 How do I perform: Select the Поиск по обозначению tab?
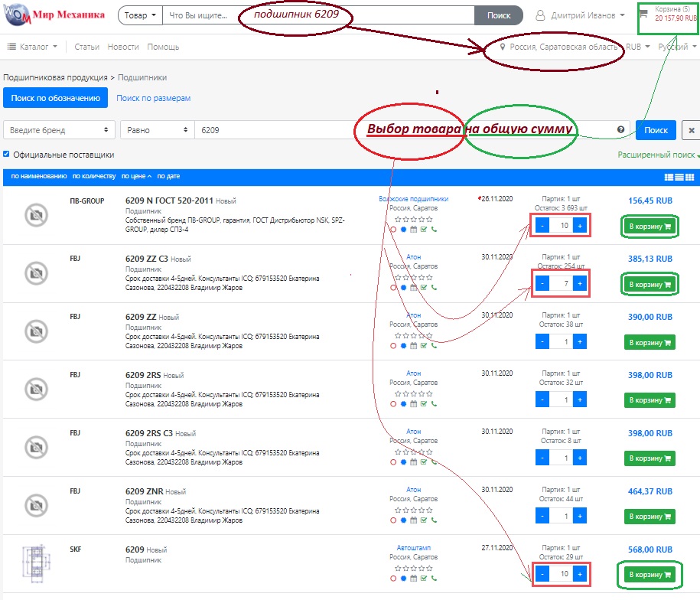point(55,98)
